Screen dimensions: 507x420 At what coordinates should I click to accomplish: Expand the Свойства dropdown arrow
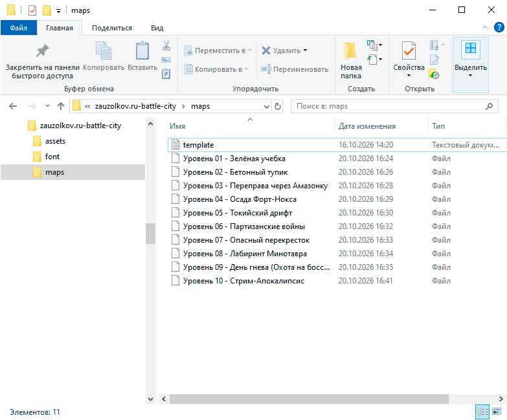pyautogui.click(x=409, y=76)
